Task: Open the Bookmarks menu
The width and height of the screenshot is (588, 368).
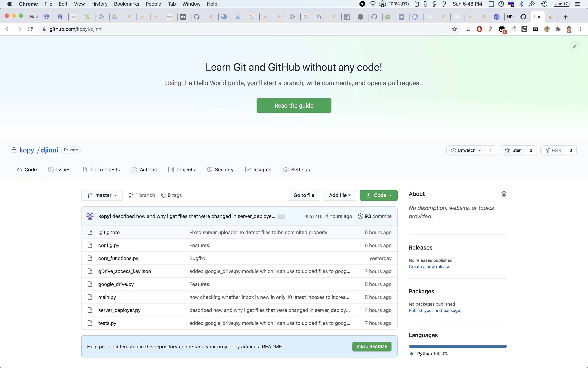Action: pyautogui.click(x=126, y=4)
